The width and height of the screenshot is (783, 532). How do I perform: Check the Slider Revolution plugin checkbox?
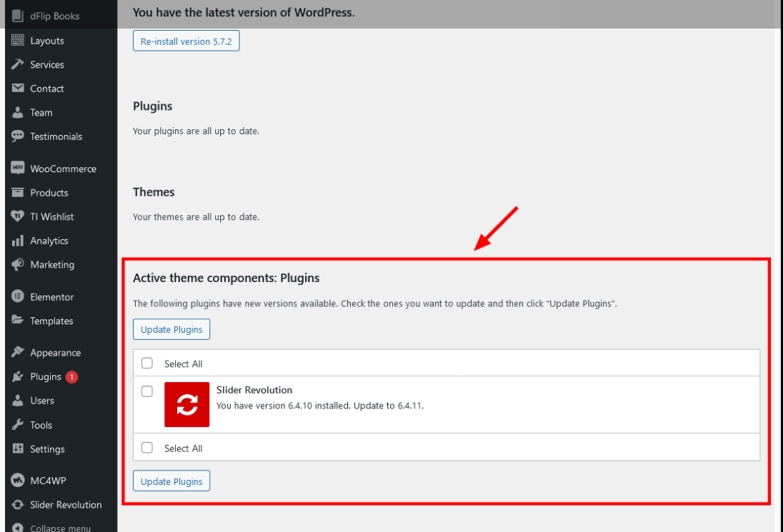pos(147,391)
